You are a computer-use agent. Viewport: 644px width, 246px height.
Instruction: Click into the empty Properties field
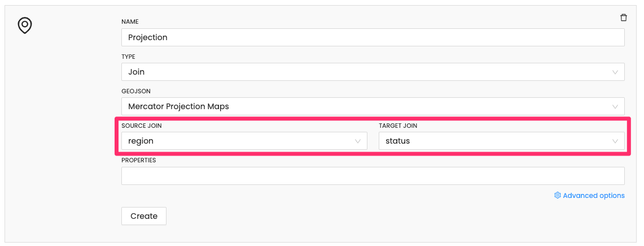373,176
